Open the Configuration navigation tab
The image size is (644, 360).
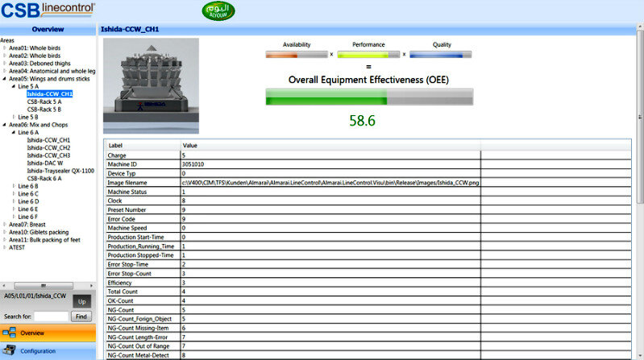(48, 351)
